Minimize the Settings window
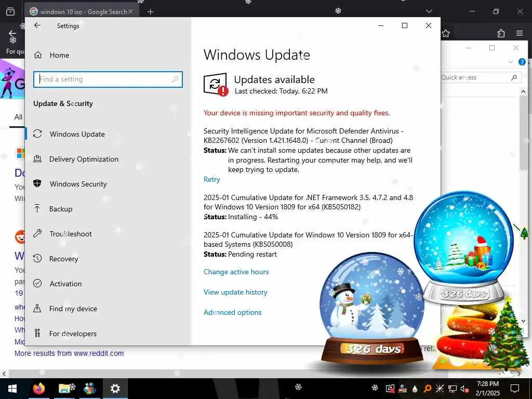 pos(381,25)
